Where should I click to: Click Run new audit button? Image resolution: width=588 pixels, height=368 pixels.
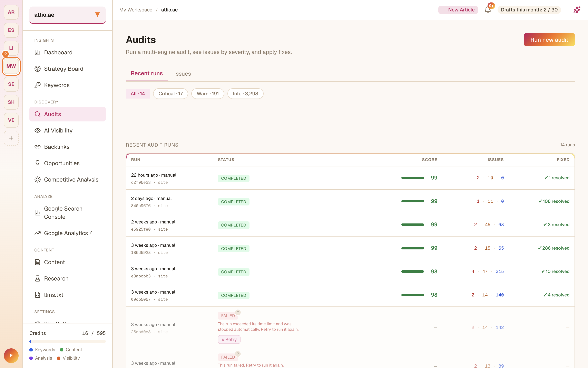point(549,40)
